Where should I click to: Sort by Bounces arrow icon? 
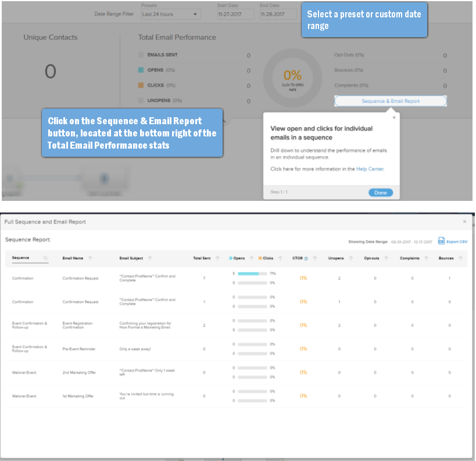pos(460,258)
